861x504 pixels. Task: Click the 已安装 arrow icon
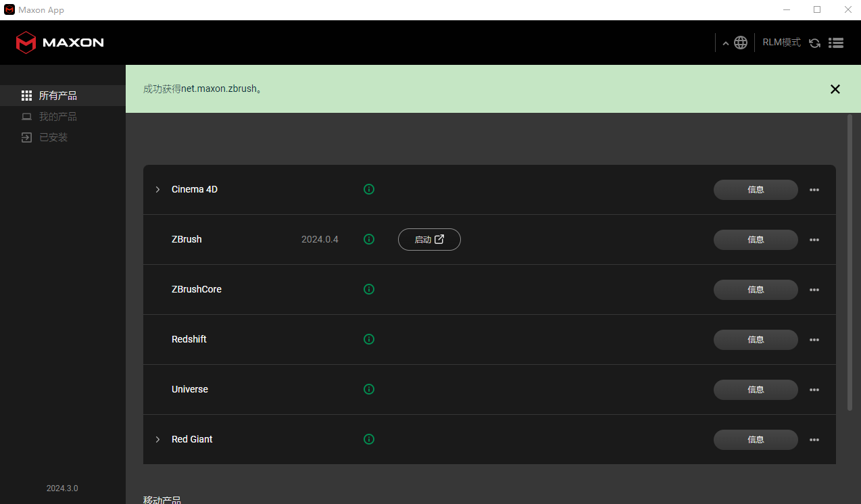click(x=26, y=137)
